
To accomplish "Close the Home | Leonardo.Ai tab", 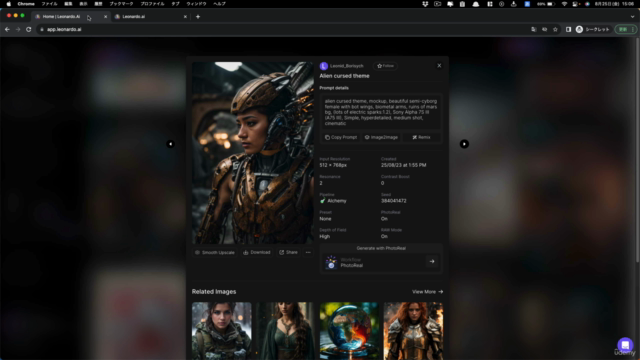I will [105, 17].
